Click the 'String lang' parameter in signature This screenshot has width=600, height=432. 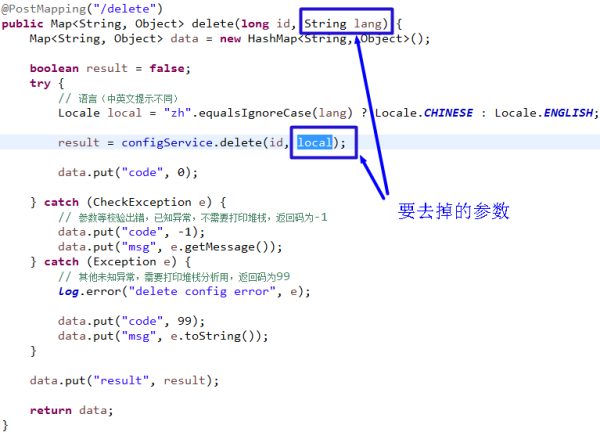pos(343,24)
